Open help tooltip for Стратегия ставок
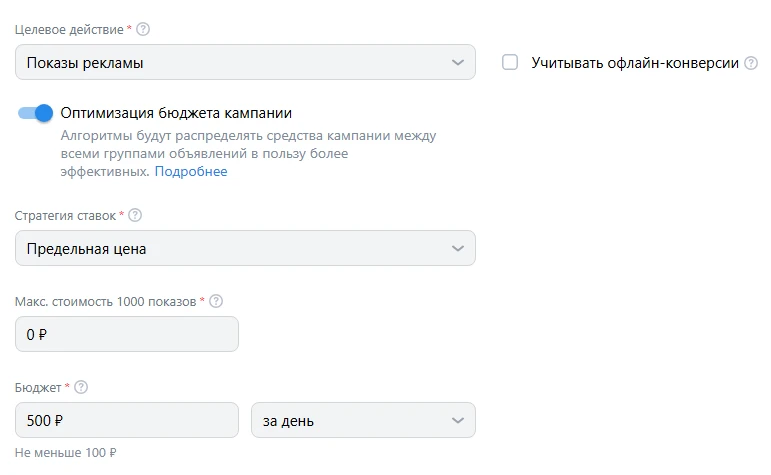This screenshot has width=771, height=475. pos(136,215)
